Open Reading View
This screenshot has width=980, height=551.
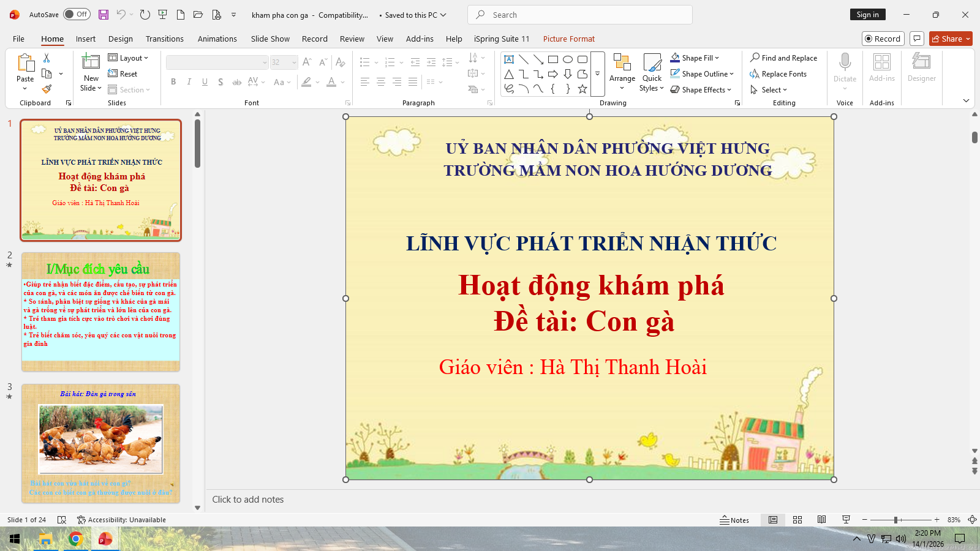coord(821,520)
